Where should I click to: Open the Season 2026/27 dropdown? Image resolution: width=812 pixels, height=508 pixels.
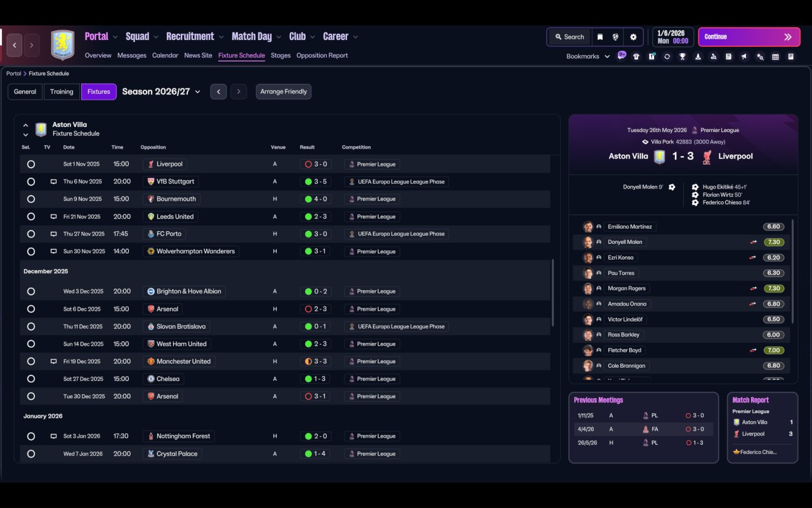pyautogui.click(x=161, y=91)
